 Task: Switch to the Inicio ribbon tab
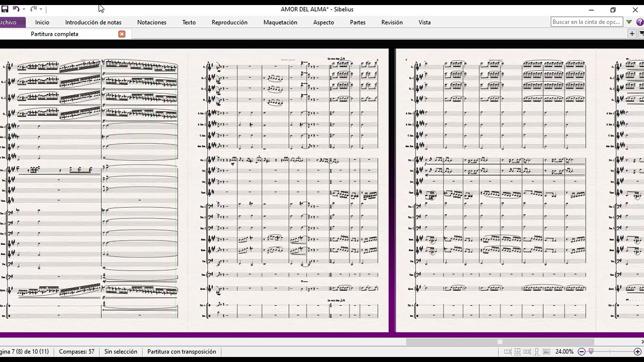tap(42, 22)
